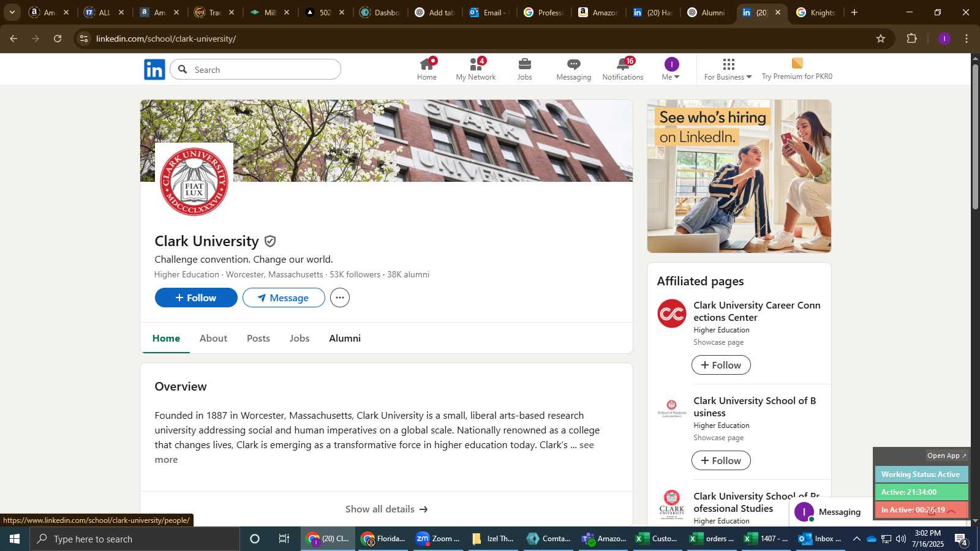The image size is (980, 551).
Task: Switch to the Email browser tab
Action: [x=489, y=12]
